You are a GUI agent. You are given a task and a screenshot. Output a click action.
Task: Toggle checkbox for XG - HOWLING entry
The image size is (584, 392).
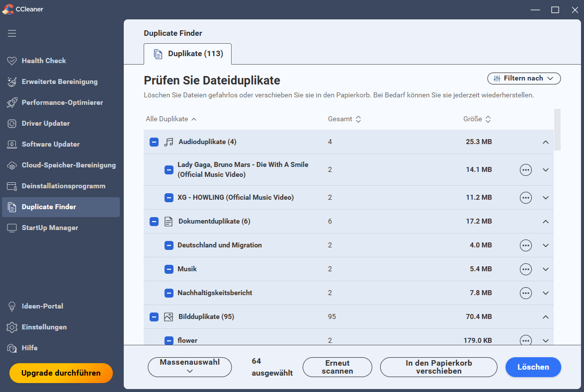[169, 198]
